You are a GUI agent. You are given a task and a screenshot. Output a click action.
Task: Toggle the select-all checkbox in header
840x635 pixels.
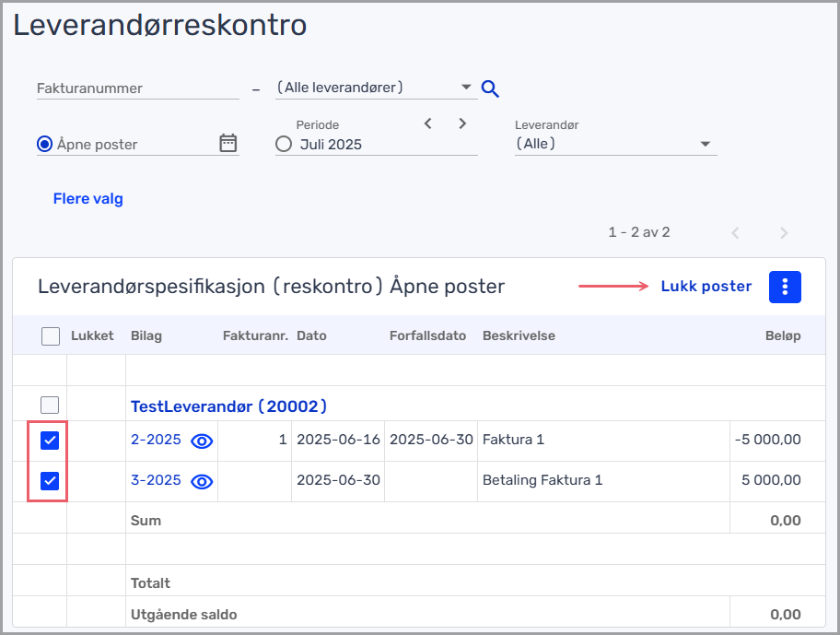coord(51,335)
